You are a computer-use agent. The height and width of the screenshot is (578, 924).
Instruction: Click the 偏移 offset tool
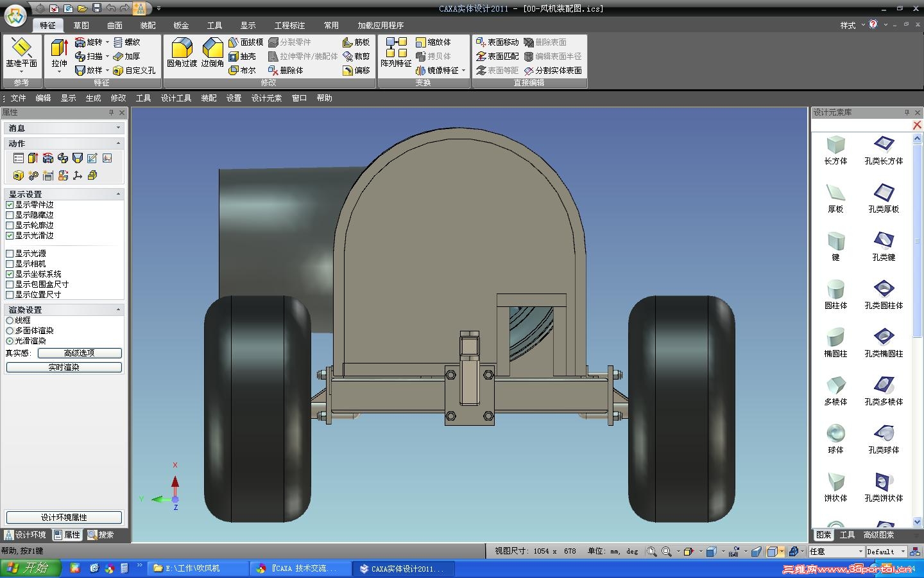pos(356,71)
